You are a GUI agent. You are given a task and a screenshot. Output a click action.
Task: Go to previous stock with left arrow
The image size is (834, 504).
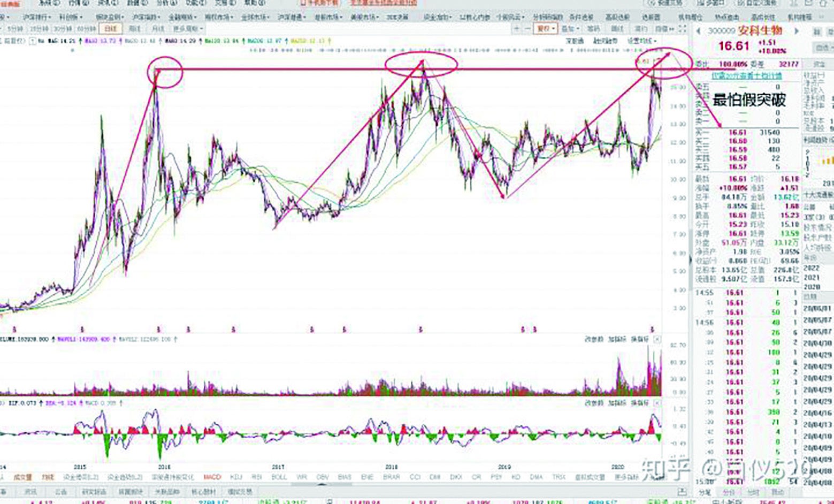point(698,31)
